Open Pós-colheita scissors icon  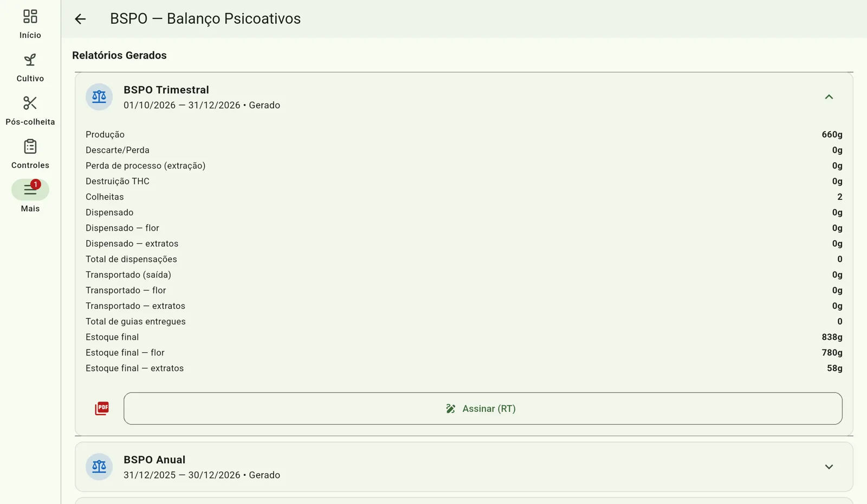(30, 103)
